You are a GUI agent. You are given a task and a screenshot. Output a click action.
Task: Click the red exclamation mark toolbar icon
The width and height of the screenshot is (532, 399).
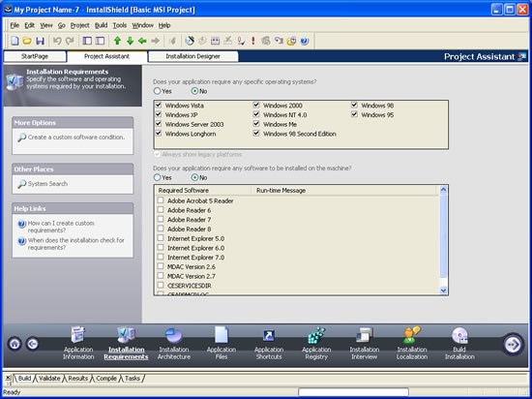click(x=253, y=41)
